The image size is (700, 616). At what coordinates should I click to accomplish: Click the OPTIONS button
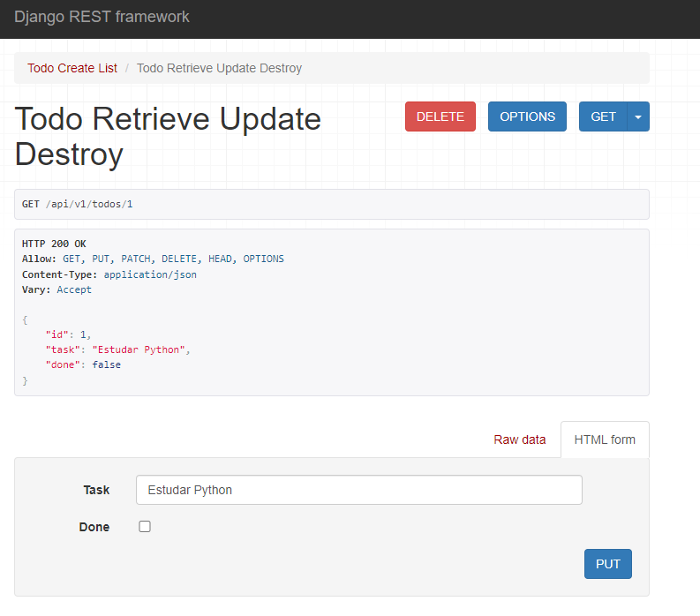click(527, 116)
